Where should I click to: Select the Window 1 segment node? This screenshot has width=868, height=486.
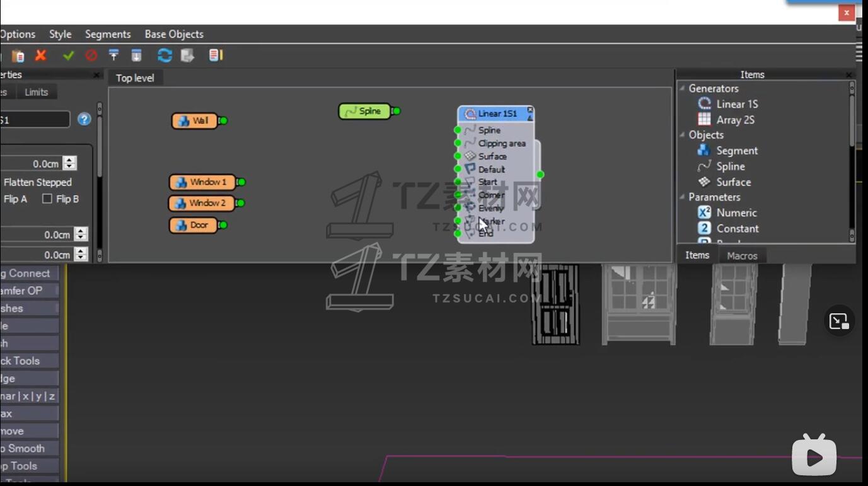(202, 182)
